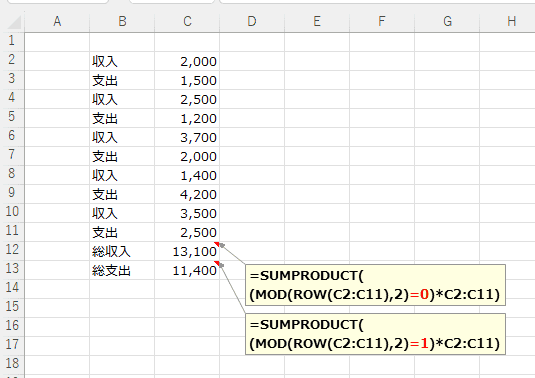This screenshot has height=378, width=535.
Task: Select column C header
Action: click(187, 21)
